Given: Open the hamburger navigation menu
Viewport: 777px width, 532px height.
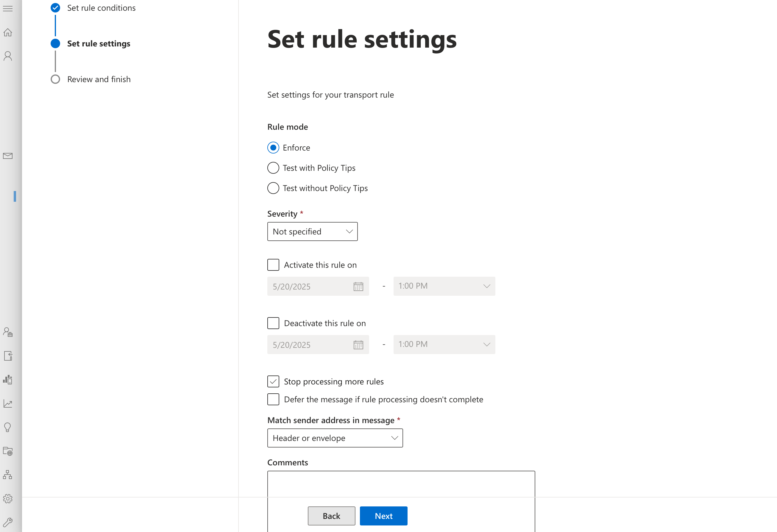Looking at the screenshot, I should tap(8, 8).
